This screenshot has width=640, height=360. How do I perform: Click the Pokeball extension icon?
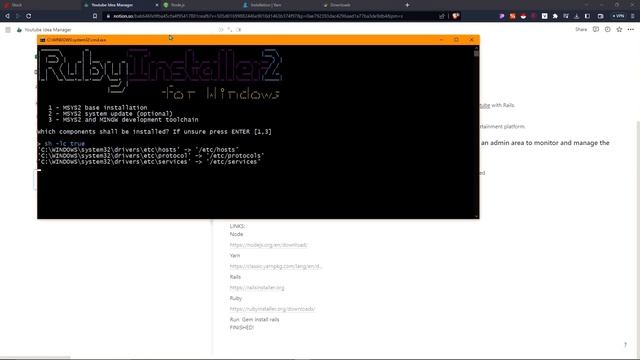click(x=523, y=16)
